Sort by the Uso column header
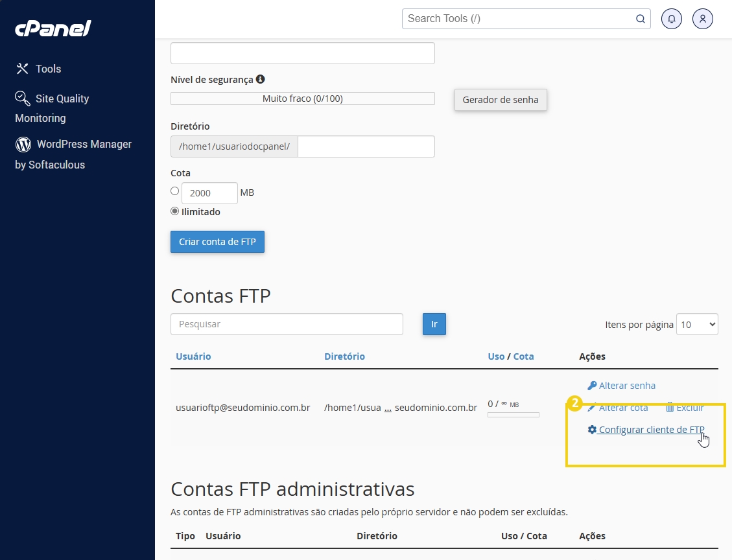This screenshot has height=560, width=732. [496, 356]
